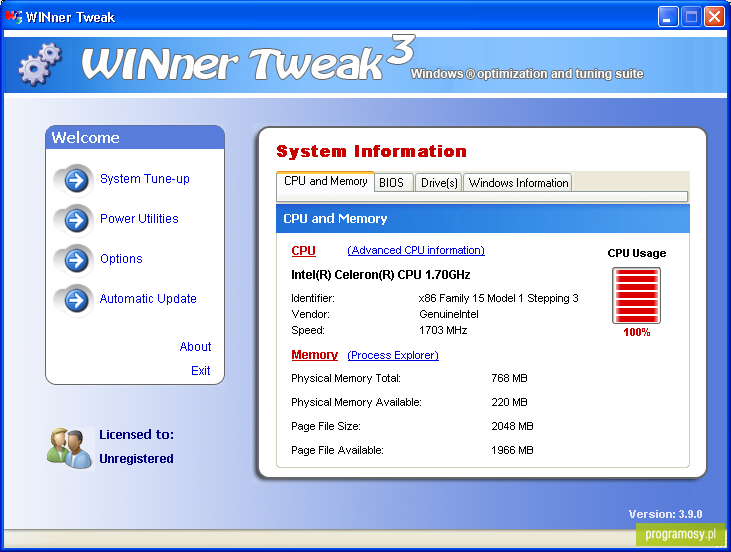731x552 pixels.
Task: Click the WINner Tweak title bar icon
Action: pos(14,17)
